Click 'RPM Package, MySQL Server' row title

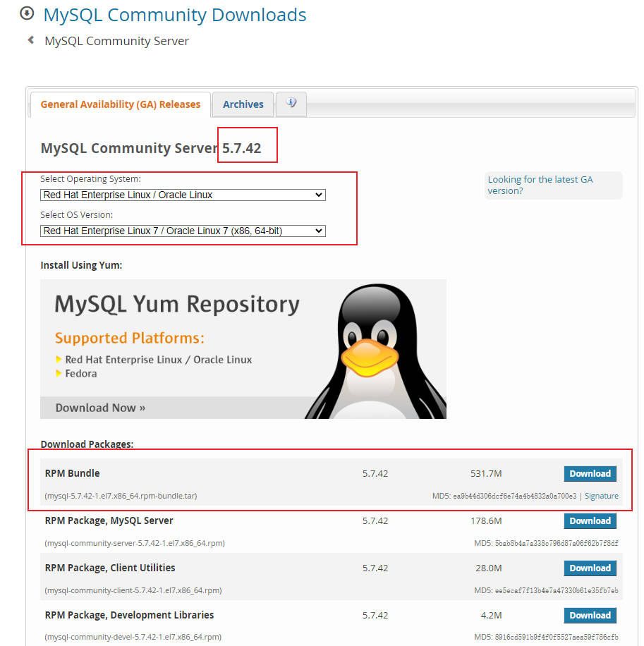point(109,520)
